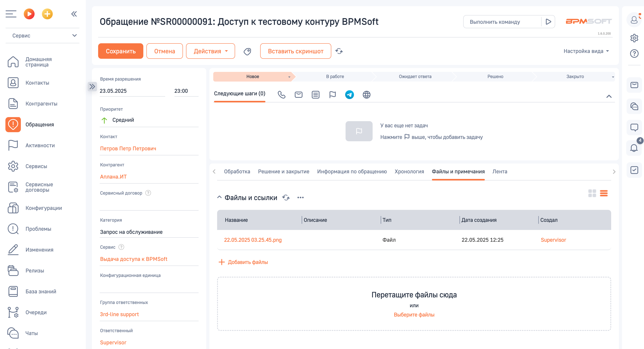Collapse the Файлы и ссылки section
This screenshot has height=349, width=644.
point(219,197)
